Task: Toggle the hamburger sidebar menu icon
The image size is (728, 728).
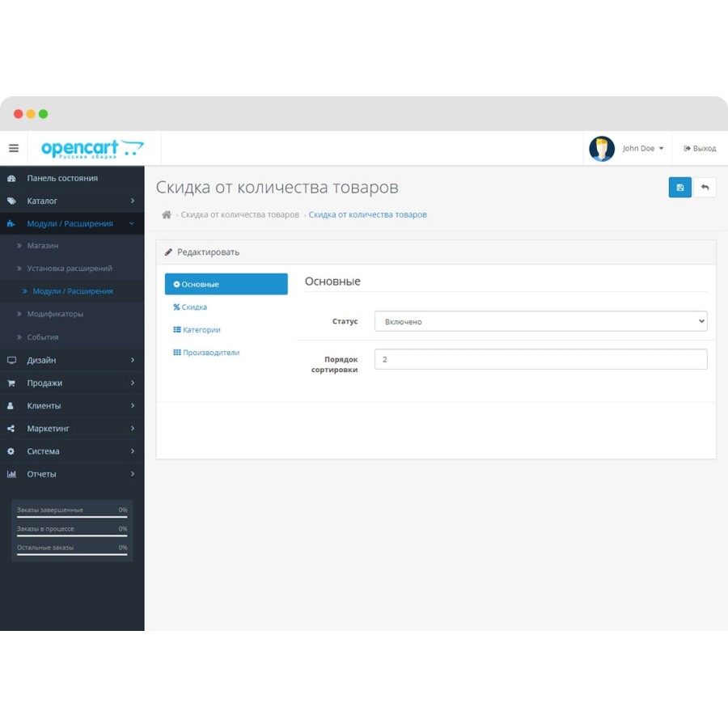Action: [x=14, y=148]
